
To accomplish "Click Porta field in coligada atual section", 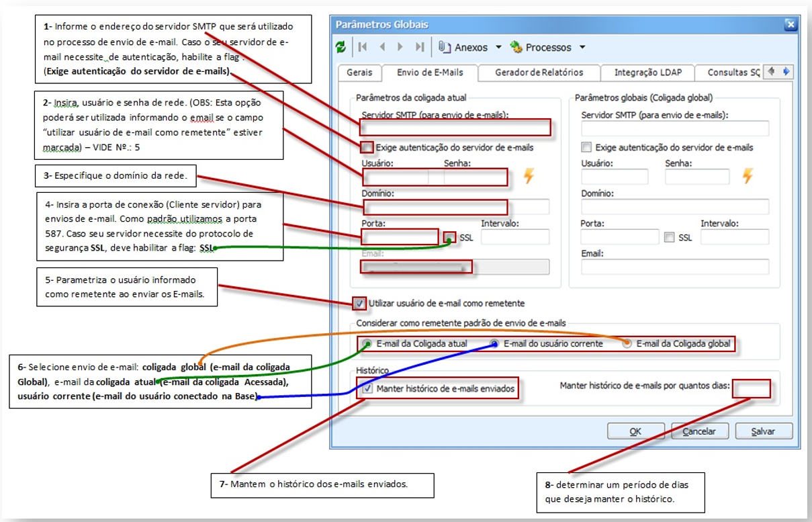I will click(x=401, y=236).
